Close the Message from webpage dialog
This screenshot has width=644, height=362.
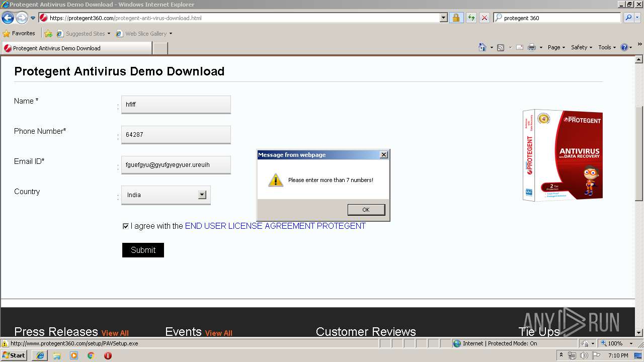coord(384,155)
